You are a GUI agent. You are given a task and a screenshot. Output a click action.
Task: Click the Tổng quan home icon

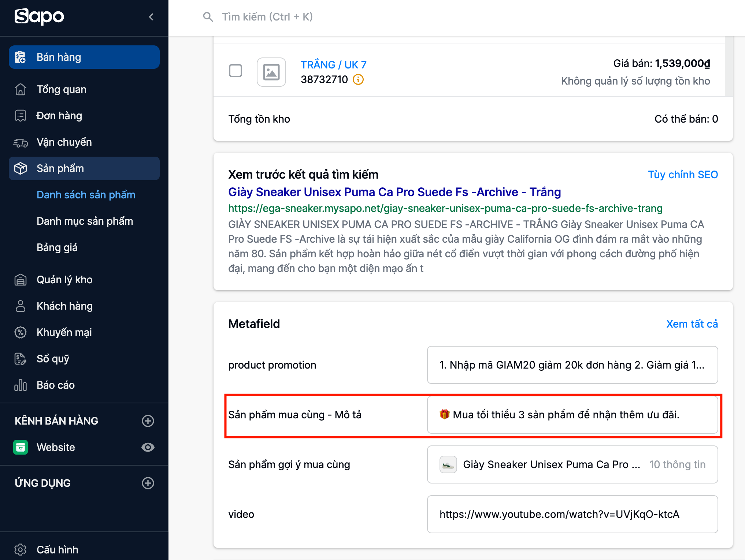click(x=21, y=89)
